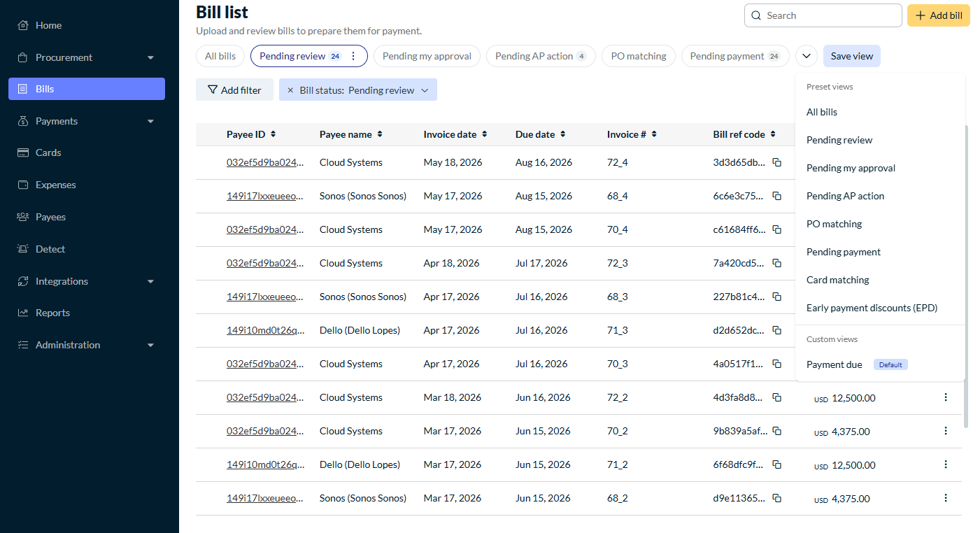980x533 pixels.
Task: Expand the Administration sidebar section
Action: point(151,345)
